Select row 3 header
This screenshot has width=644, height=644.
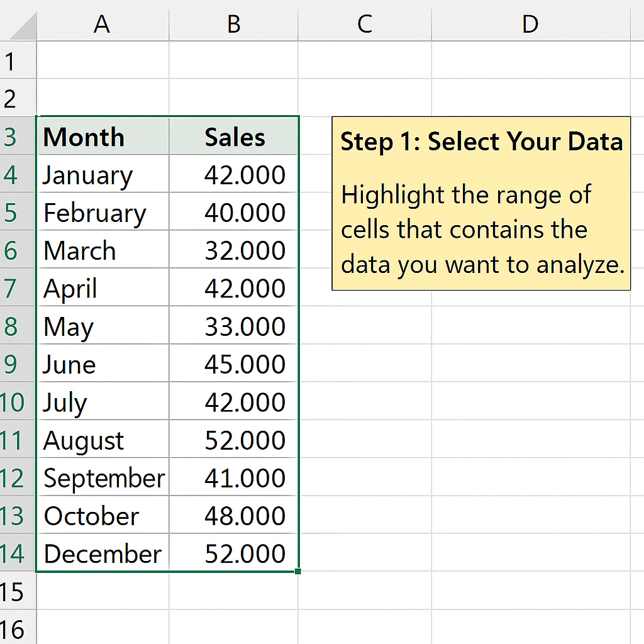click(17, 136)
